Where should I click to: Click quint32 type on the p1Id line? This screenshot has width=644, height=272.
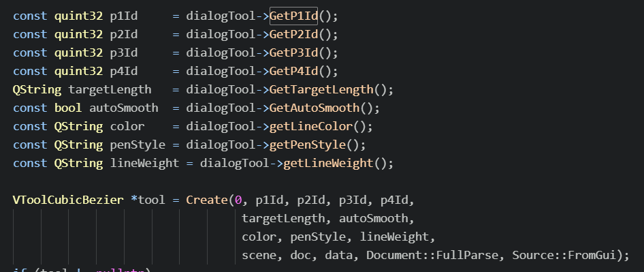[x=78, y=16]
